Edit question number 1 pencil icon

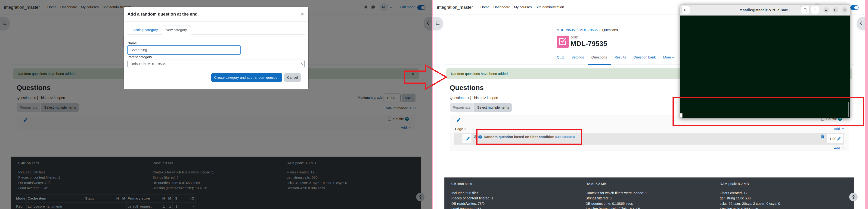pos(468,139)
